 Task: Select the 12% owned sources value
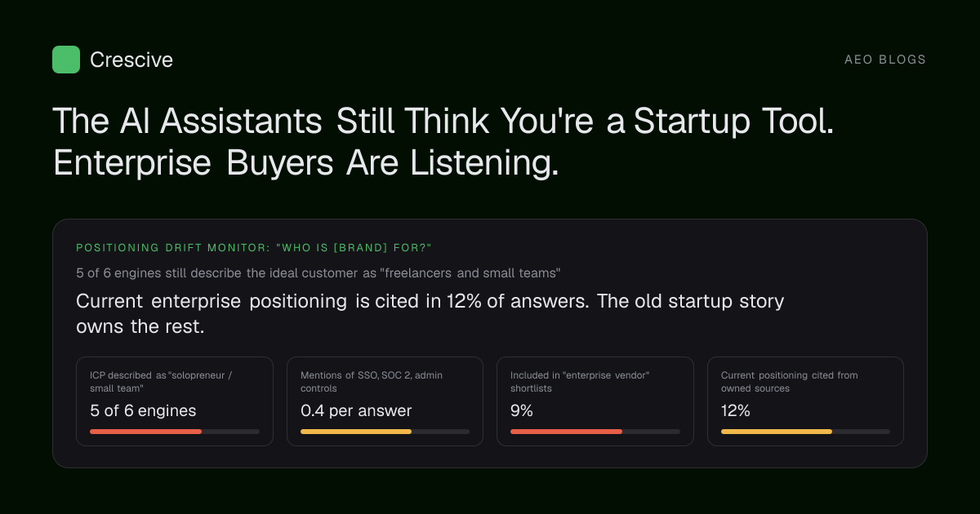(x=736, y=410)
